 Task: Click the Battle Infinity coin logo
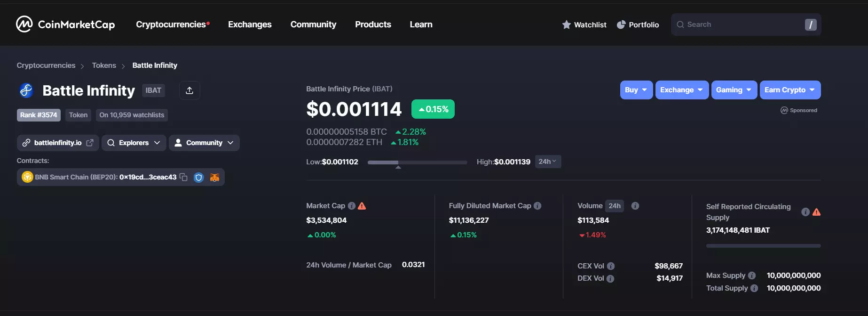tap(26, 90)
